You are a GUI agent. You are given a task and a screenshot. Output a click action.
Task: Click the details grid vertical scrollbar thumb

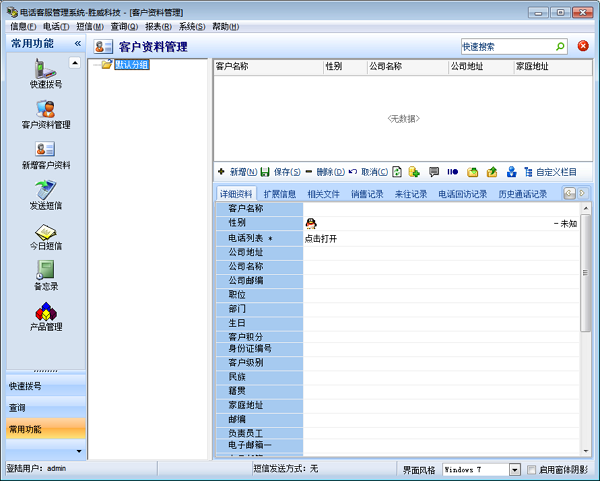tap(585, 273)
